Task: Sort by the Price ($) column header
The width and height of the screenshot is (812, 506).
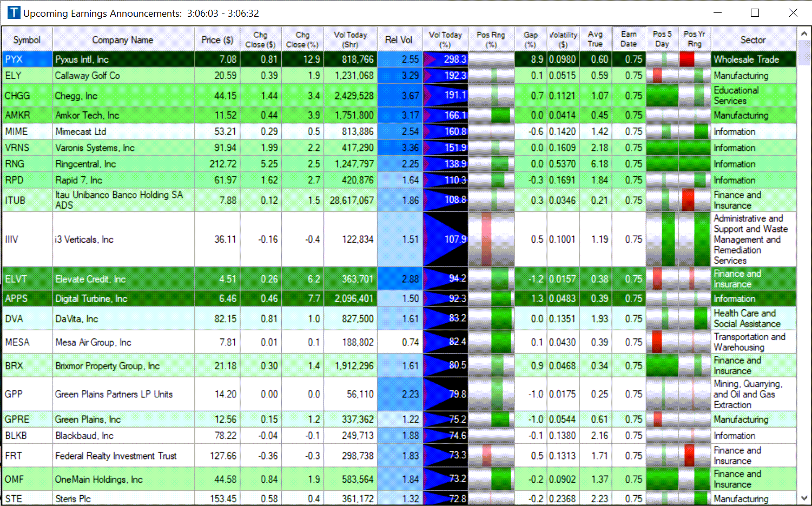Action: [x=217, y=39]
